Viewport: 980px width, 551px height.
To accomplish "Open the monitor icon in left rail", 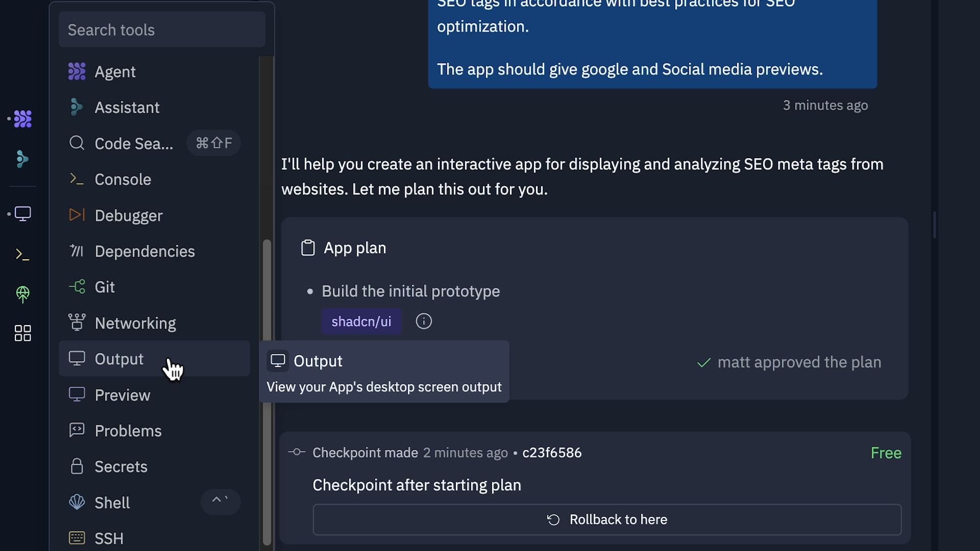I will tap(22, 213).
